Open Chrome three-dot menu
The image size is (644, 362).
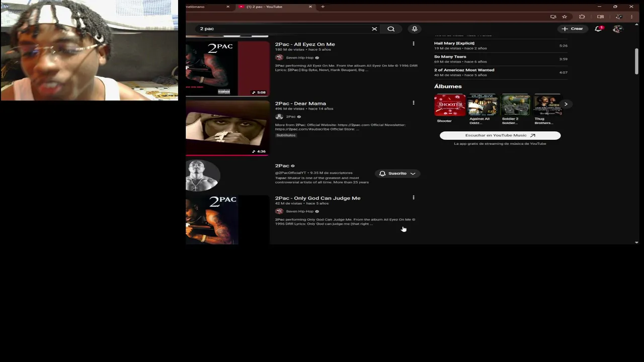click(631, 17)
